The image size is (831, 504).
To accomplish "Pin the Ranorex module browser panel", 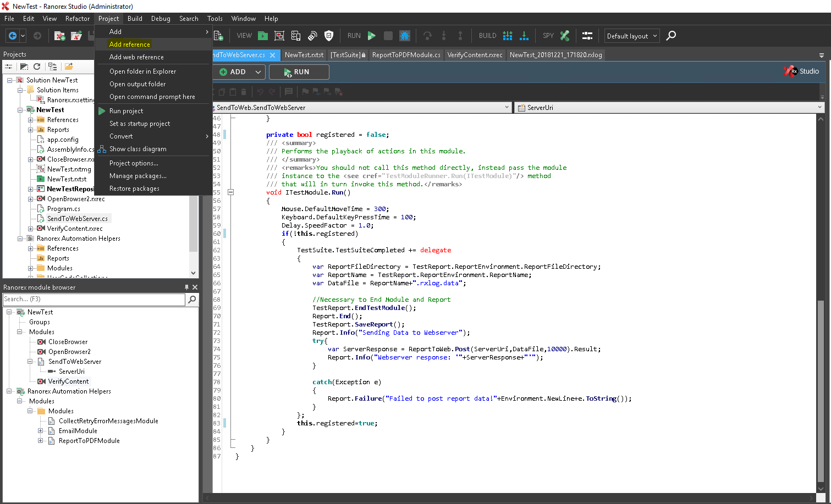I will (186, 287).
